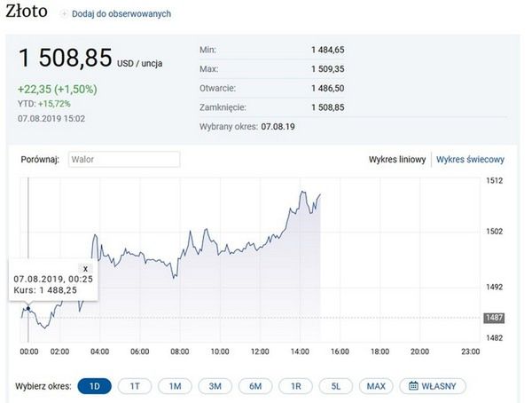Switch to Wykres świecowy view
The height and width of the screenshot is (403, 532).
pos(470,160)
